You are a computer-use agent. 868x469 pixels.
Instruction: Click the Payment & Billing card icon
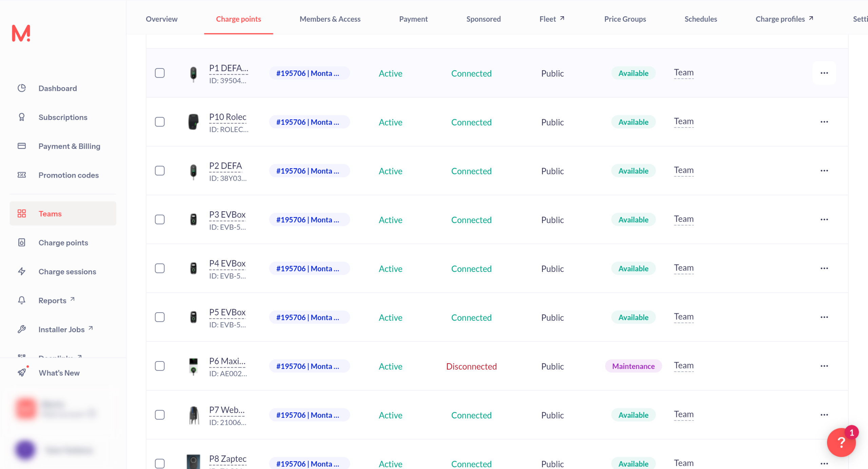tap(22, 146)
